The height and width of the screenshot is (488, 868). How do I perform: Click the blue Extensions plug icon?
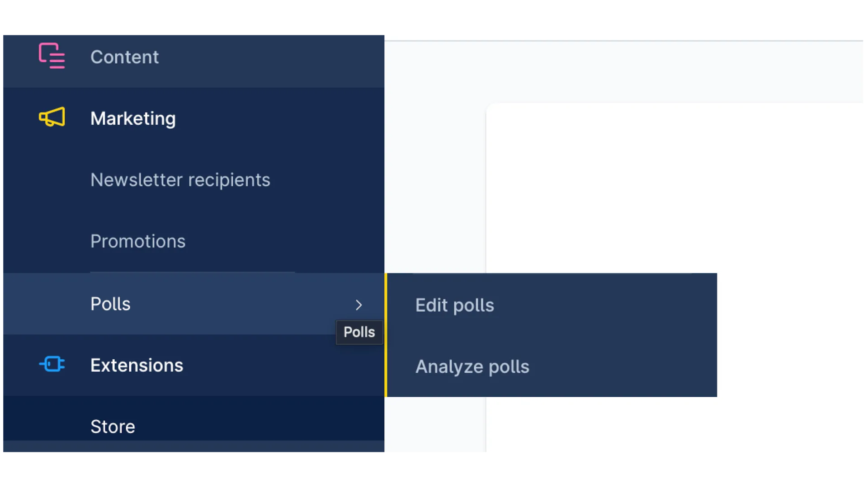point(52,364)
